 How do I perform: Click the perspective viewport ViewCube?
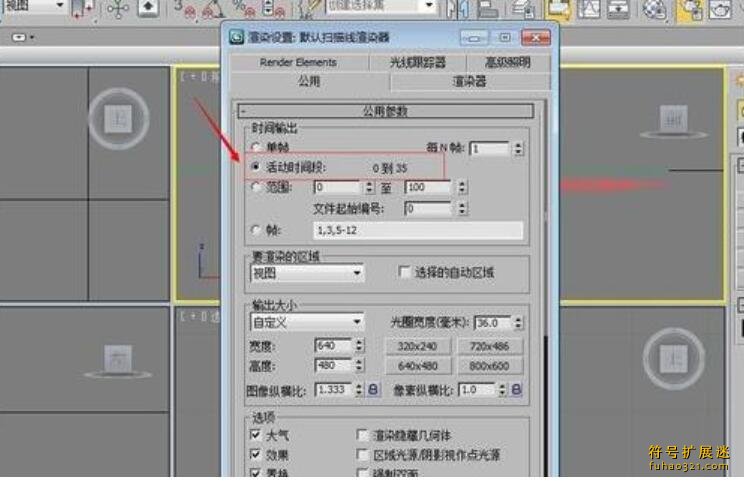click(x=673, y=359)
